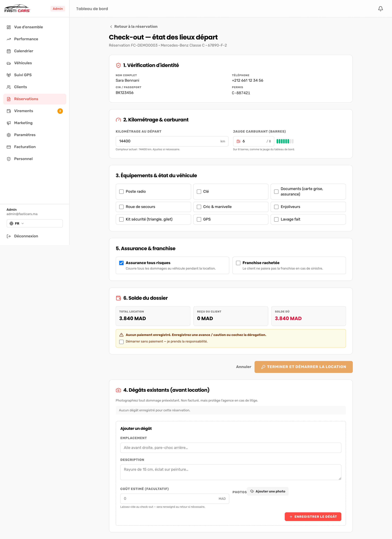Click the fuel gauge bars indicator
The image size is (392, 539).
(x=285, y=141)
